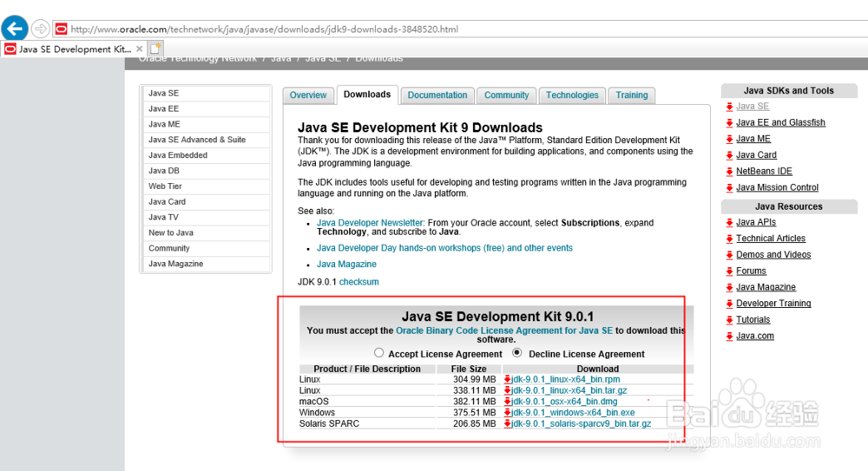Viewport: 868px width, 471px height.
Task: Download jdk-9.0.1_windows-x64_bin.exe
Action: pos(572,412)
